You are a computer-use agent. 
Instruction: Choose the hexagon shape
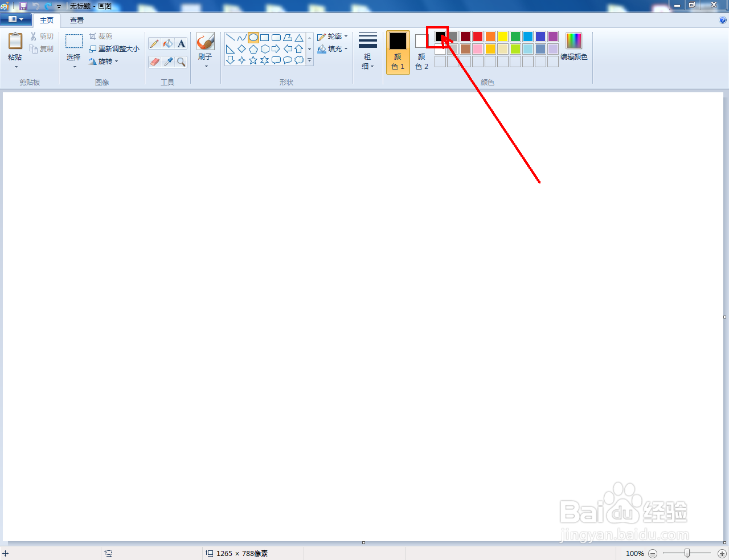[265, 49]
